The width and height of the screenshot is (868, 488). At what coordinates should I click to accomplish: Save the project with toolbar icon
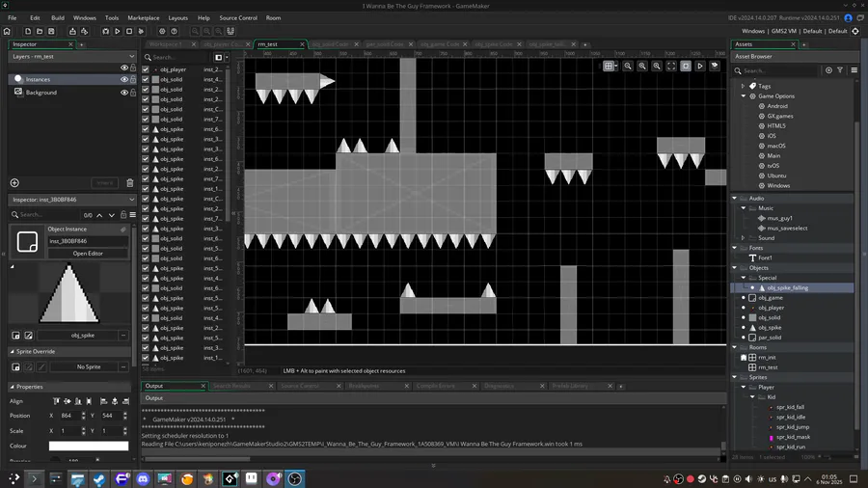(x=51, y=32)
